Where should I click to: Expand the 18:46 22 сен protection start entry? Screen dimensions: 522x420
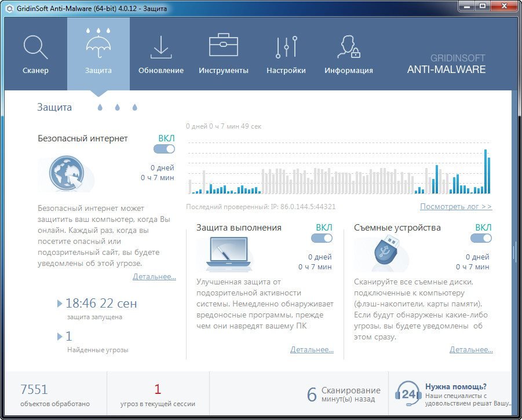[x=60, y=304]
